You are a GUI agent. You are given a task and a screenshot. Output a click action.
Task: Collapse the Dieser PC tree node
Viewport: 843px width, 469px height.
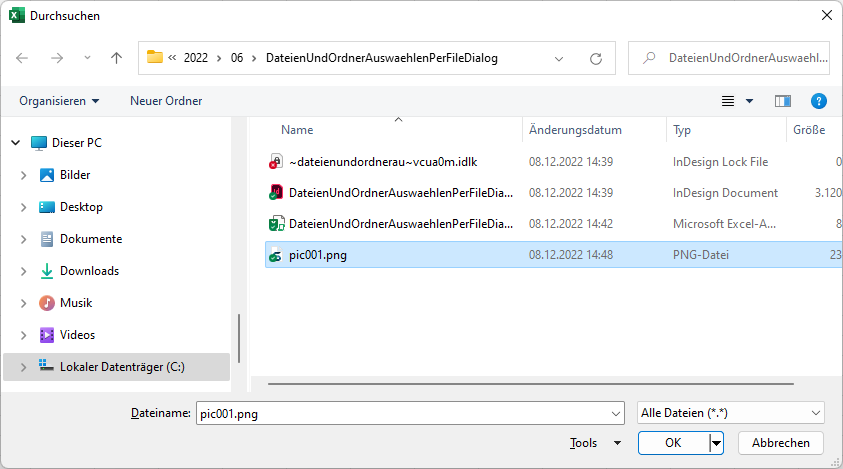tap(15, 143)
